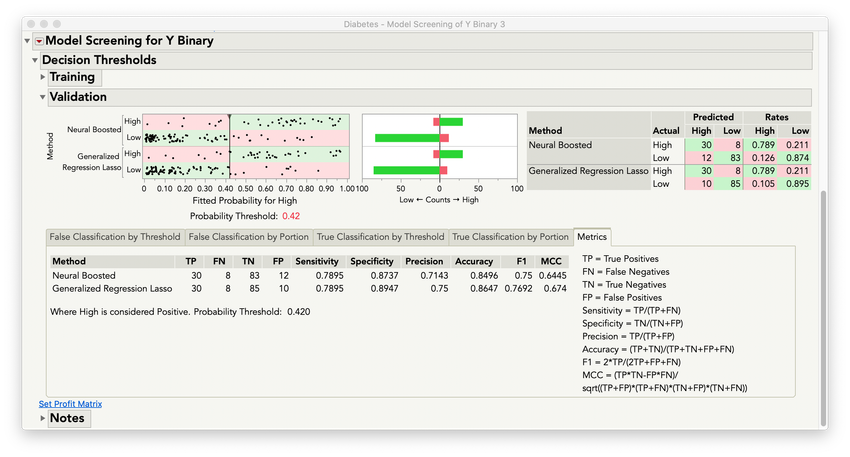Click confusion matrix cell 10 for Lasso
The image size is (850, 457).
700,184
